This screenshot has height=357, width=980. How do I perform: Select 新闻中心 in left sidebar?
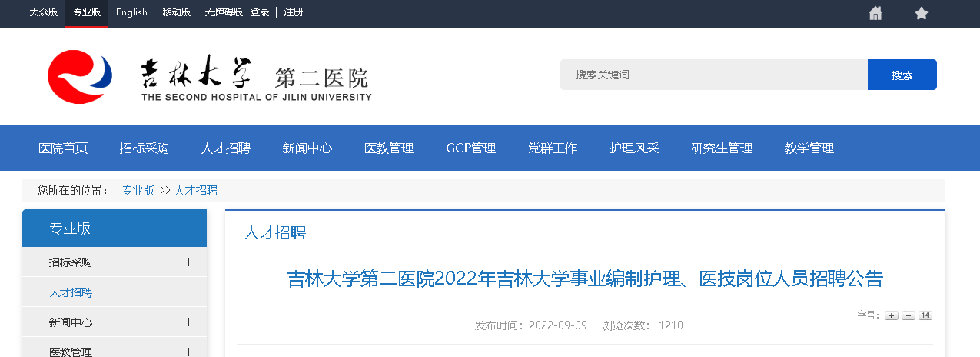coord(71,322)
